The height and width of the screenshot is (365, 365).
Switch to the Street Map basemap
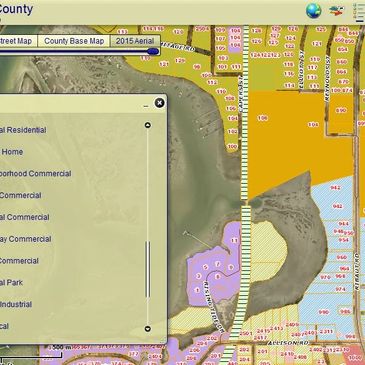click(x=16, y=41)
